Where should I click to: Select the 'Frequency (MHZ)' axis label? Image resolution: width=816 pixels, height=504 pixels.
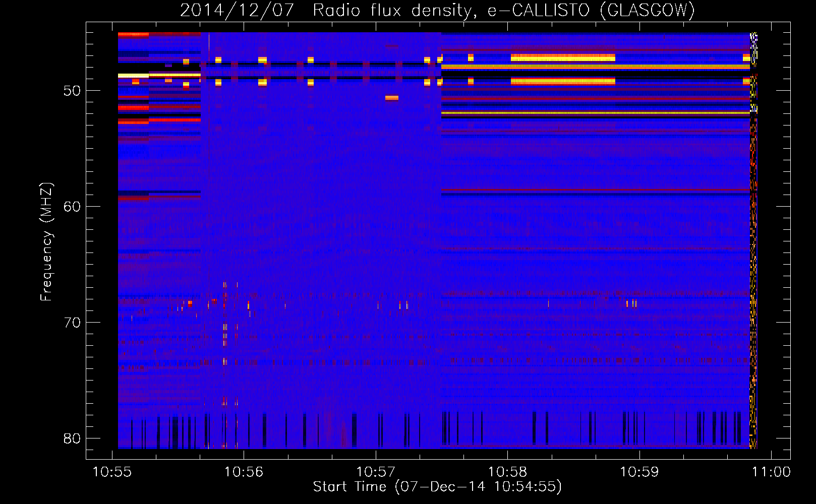tap(46, 242)
